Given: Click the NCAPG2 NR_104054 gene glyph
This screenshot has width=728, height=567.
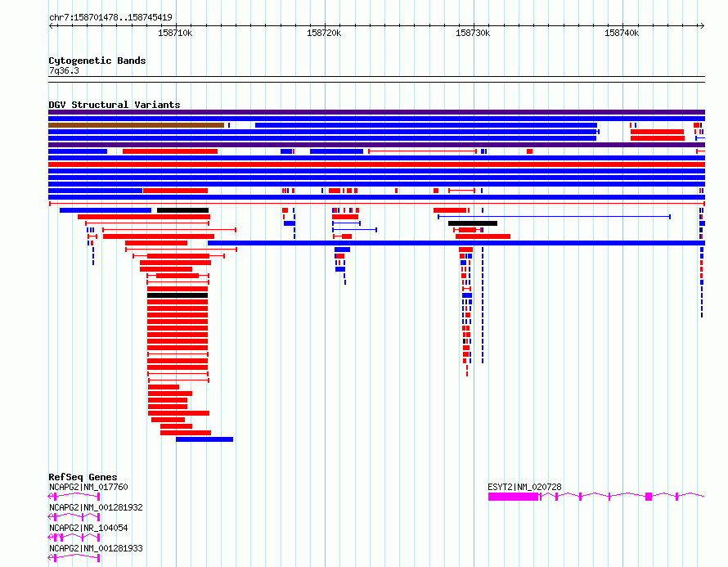Looking at the screenshot, I should coord(74,538).
